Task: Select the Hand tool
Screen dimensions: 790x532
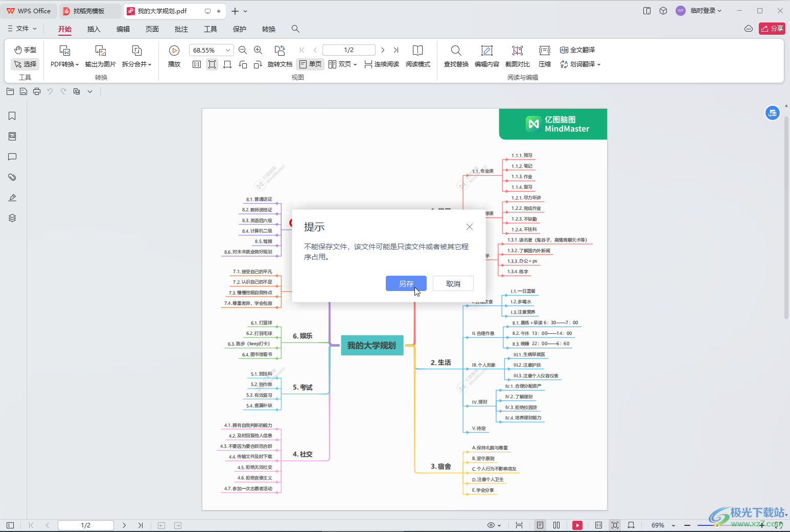Action: click(25, 50)
